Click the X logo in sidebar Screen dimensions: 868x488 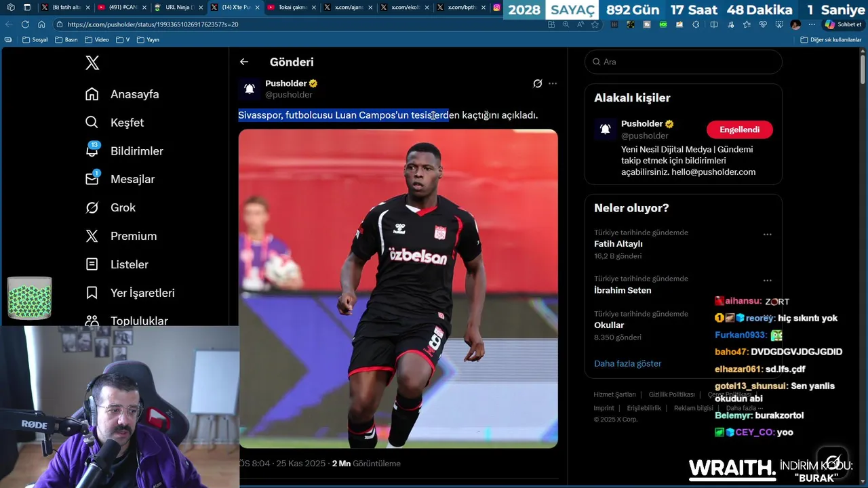(92, 63)
